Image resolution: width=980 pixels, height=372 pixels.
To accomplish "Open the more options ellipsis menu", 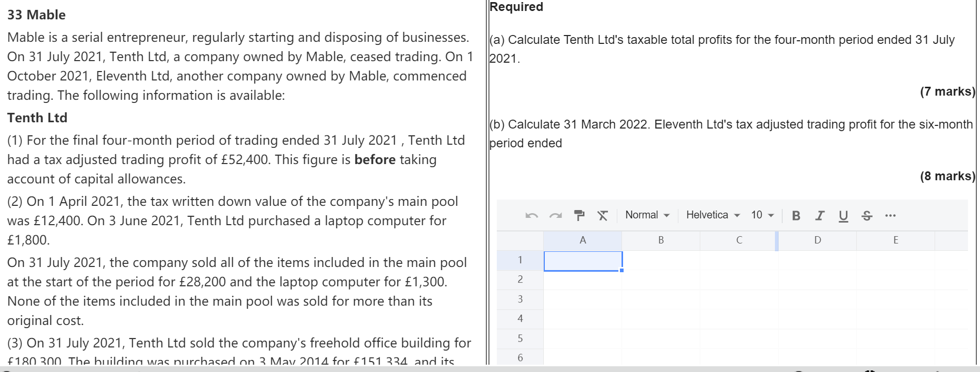I will click(890, 215).
